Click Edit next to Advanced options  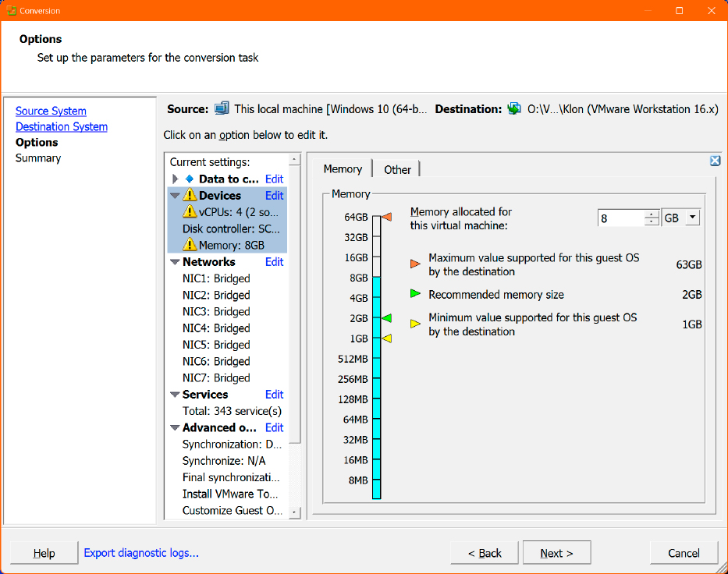274,428
